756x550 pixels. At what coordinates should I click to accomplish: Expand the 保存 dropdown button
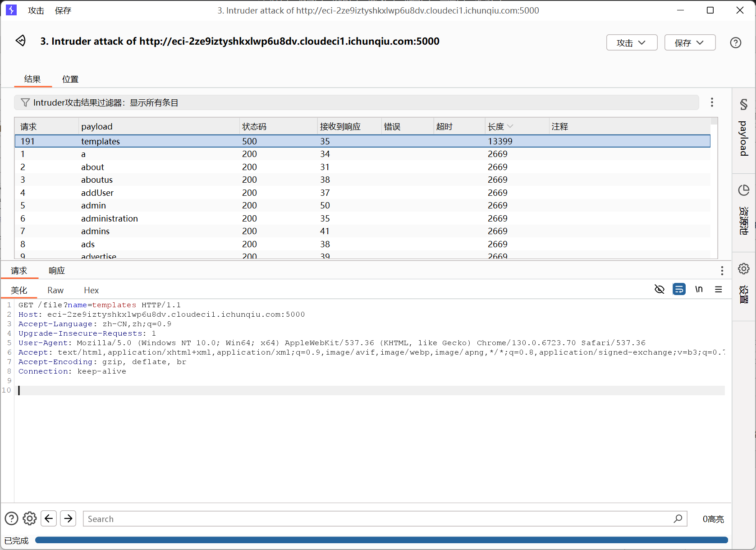click(x=690, y=42)
